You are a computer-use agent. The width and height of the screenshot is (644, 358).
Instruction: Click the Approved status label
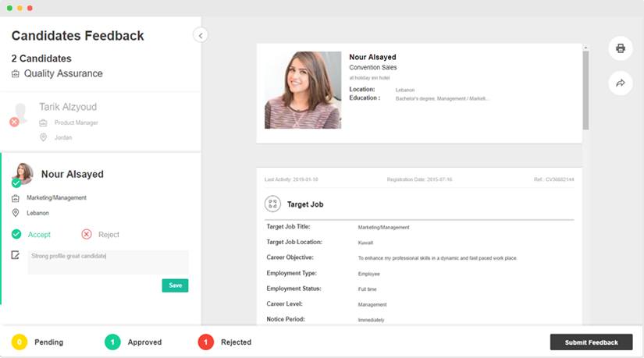[144, 342]
